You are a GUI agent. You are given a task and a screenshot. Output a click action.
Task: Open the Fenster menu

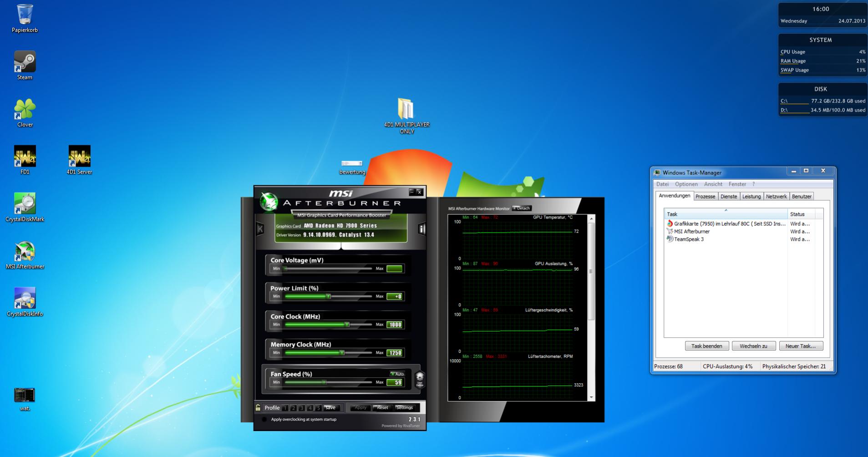(737, 184)
